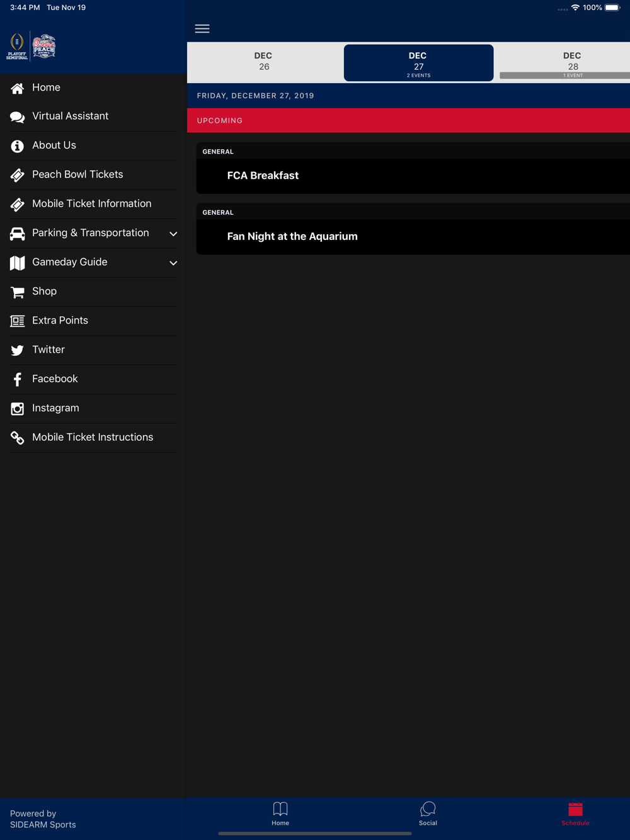Click the Extra Points newspaper icon

click(18, 321)
